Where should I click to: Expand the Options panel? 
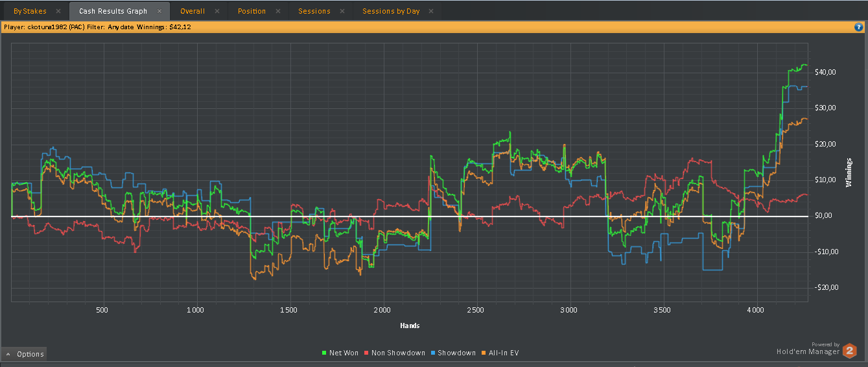25,354
